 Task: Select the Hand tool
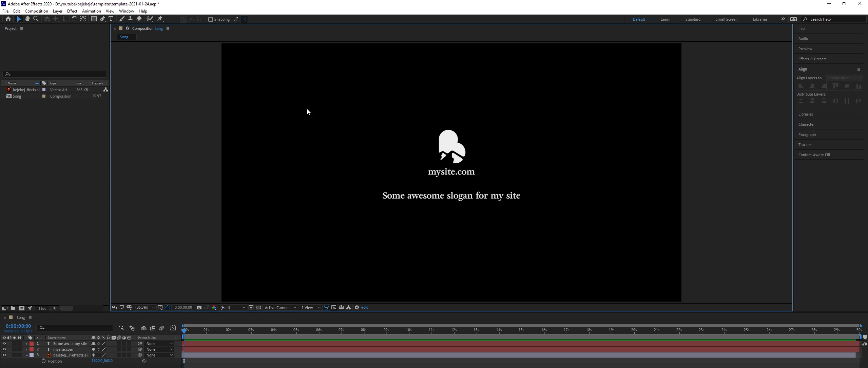pyautogui.click(x=27, y=19)
